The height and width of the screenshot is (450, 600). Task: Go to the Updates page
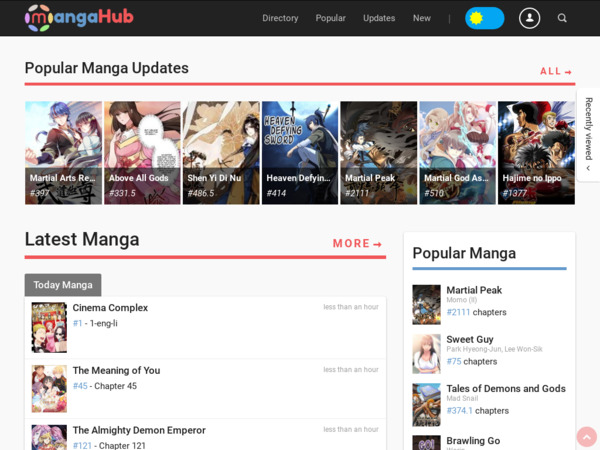pos(379,18)
